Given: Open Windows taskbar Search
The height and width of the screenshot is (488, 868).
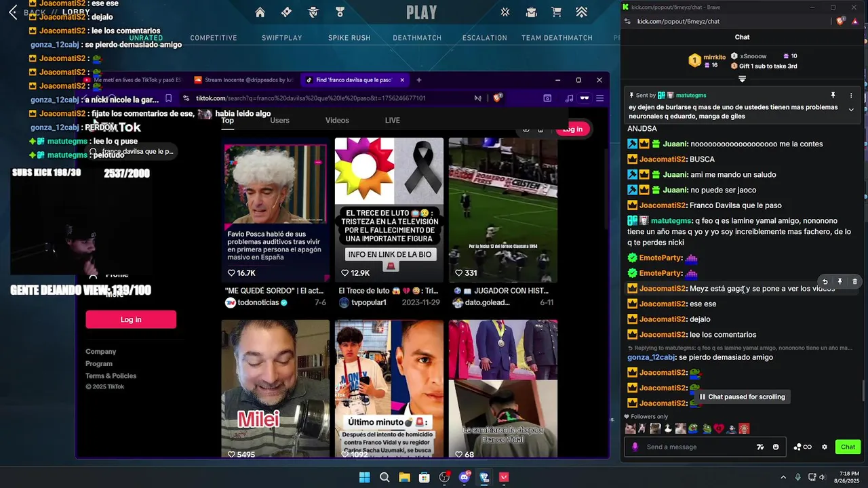Looking at the screenshot, I should (x=384, y=477).
